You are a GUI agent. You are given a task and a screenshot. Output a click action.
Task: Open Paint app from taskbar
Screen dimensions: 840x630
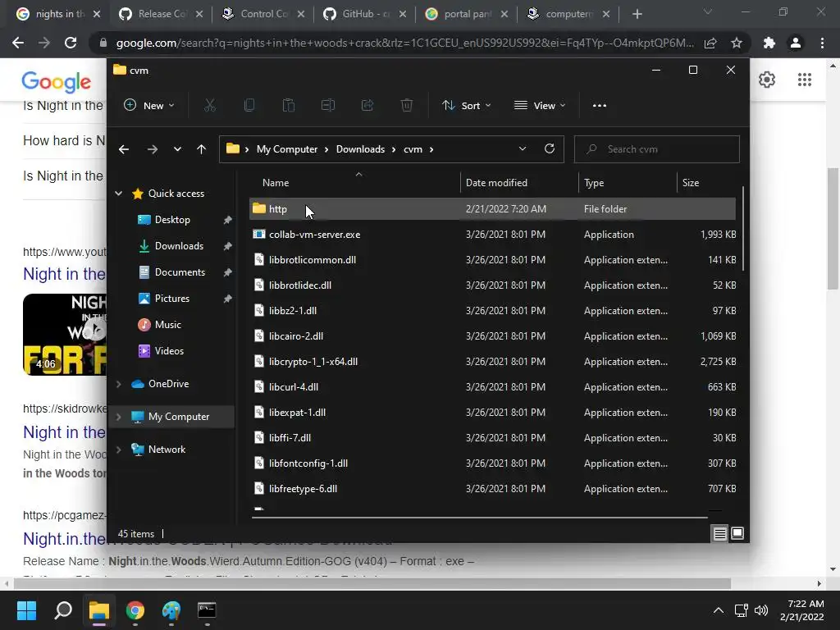(x=171, y=610)
